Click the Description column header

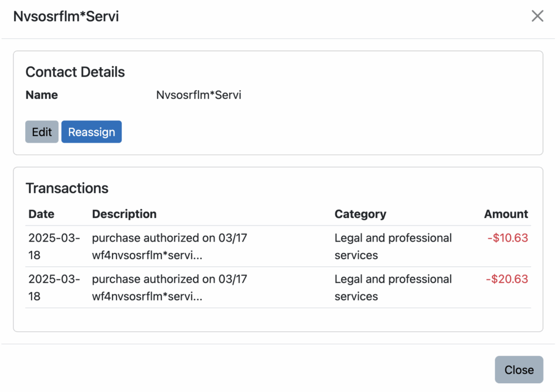click(124, 214)
